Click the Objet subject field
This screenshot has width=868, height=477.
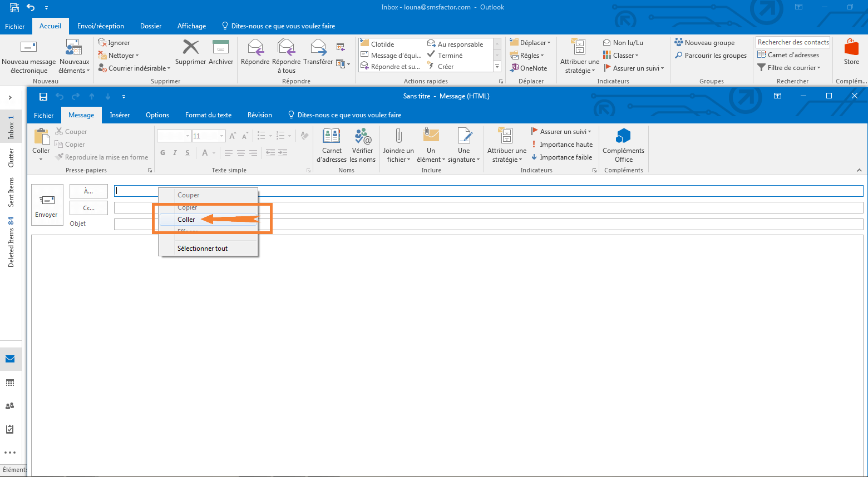pos(489,224)
